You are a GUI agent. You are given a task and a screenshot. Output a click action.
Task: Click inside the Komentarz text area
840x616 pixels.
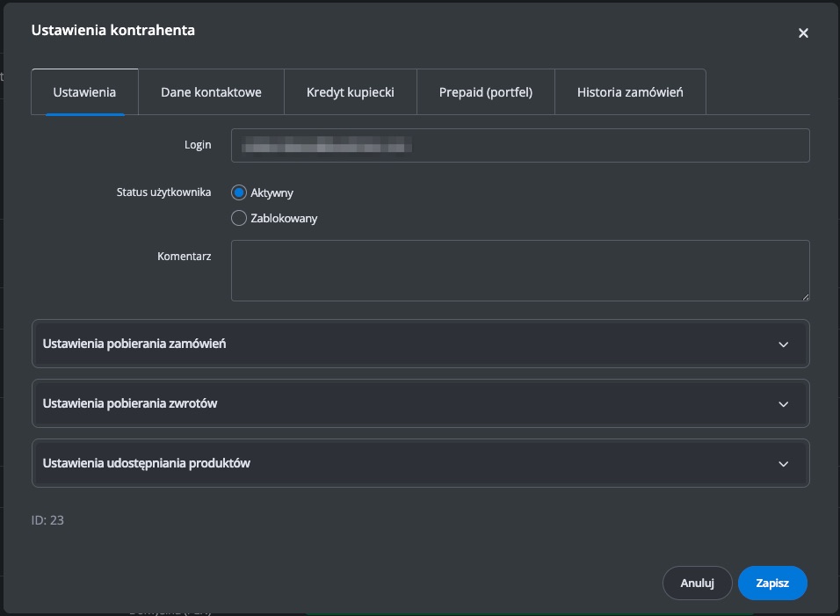[x=518, y=271]
